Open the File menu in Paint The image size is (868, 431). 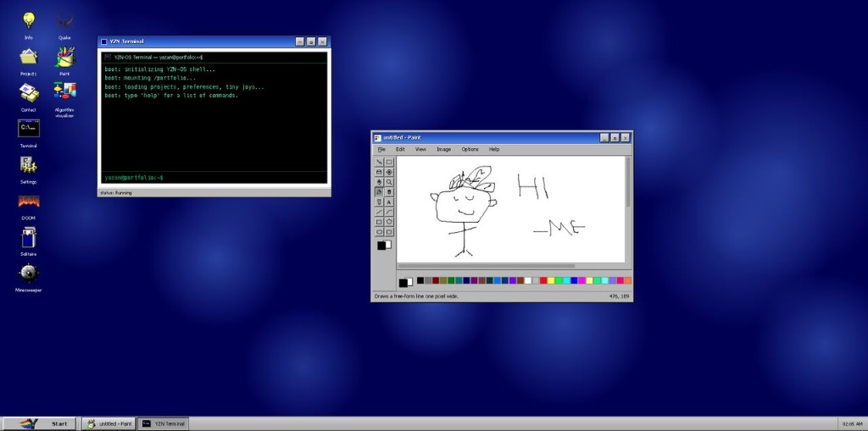pos(381,149)
